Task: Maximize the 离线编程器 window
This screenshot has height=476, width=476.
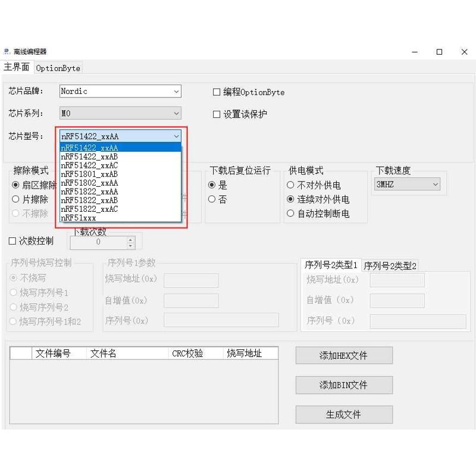Action: (x=439, y=52)
